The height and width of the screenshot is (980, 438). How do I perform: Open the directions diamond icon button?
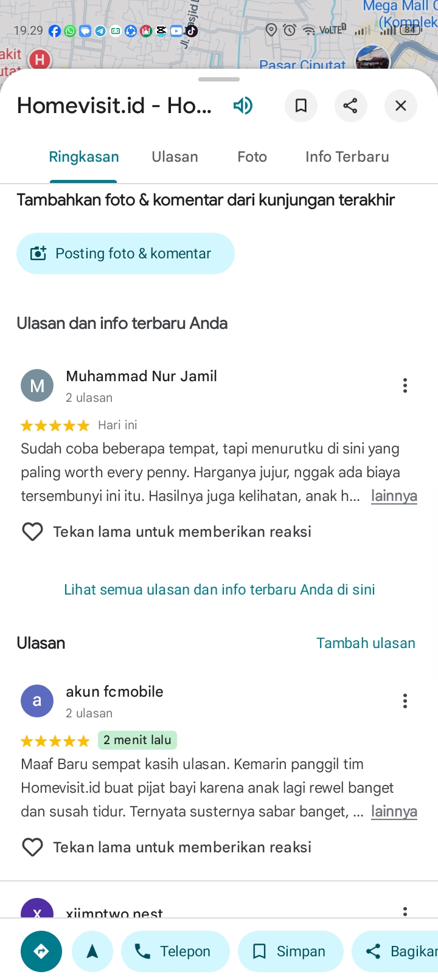tap(41, 951)
